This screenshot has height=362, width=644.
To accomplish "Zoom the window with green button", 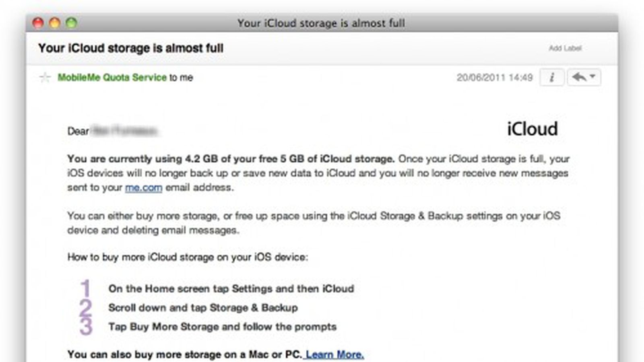I will pyautogui.click(x=71, y=23).
